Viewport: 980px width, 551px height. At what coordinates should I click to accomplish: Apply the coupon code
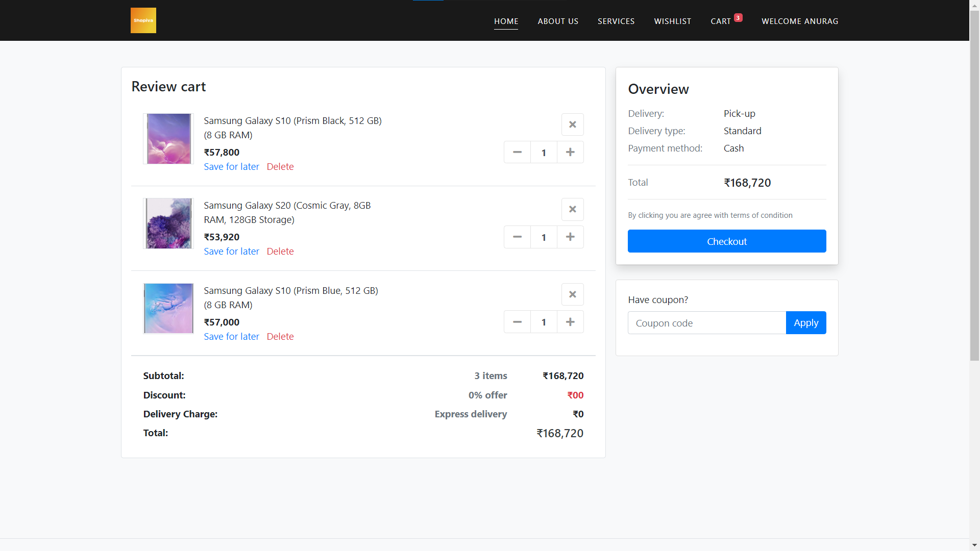(805, 323)
